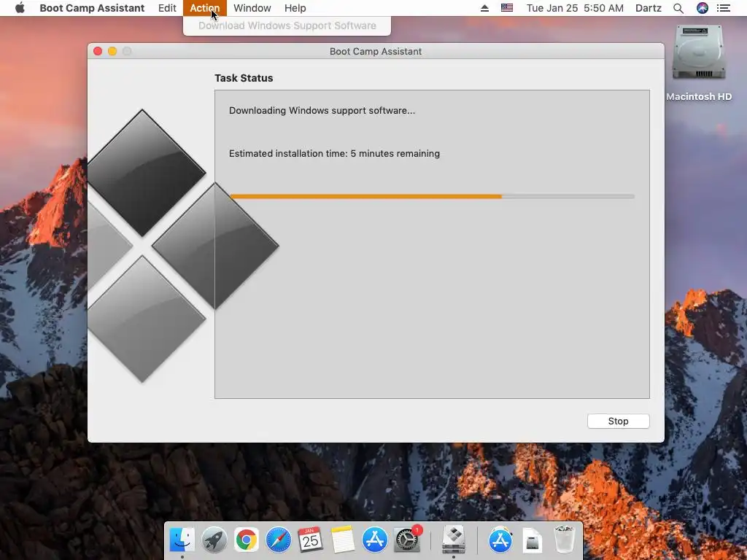Open the Edit menu

(167, 8)
